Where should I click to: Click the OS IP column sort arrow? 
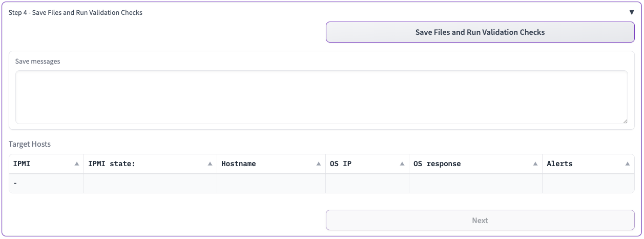point(402,164)
